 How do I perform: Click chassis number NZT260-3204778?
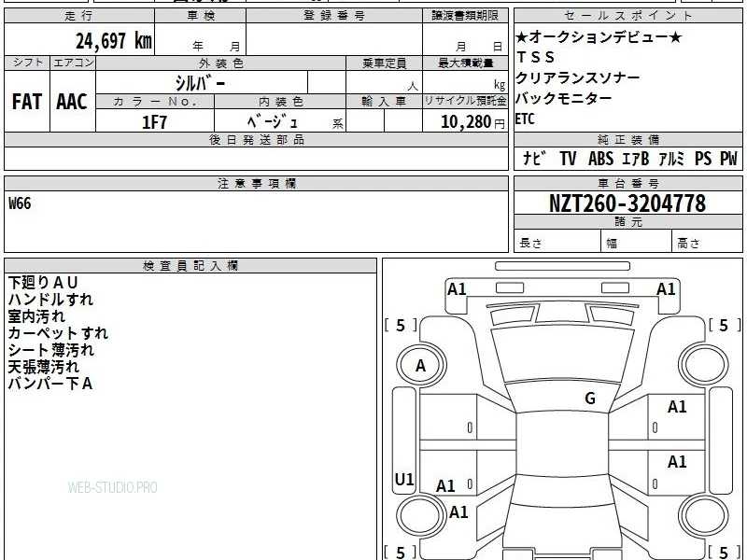tap(627, 203)
